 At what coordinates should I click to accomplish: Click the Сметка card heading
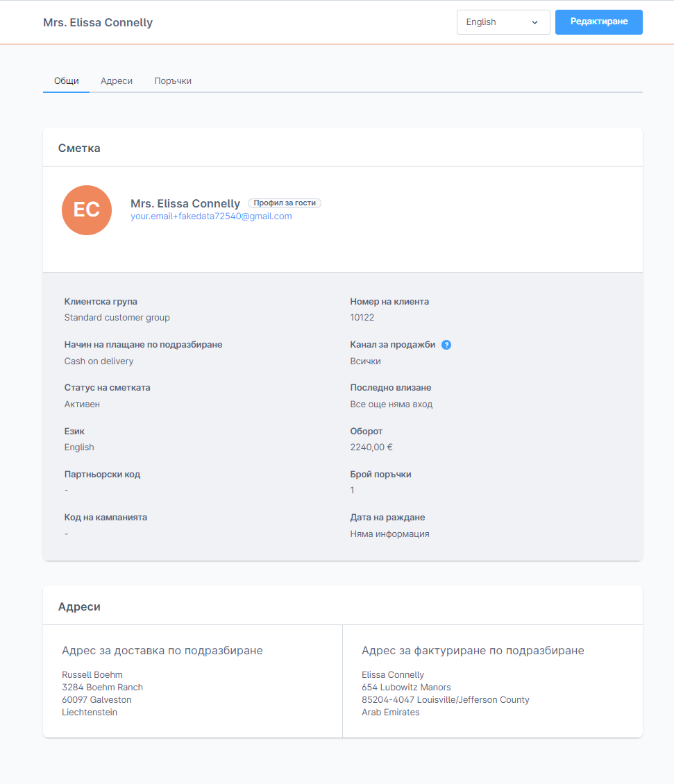click(79, 148)
